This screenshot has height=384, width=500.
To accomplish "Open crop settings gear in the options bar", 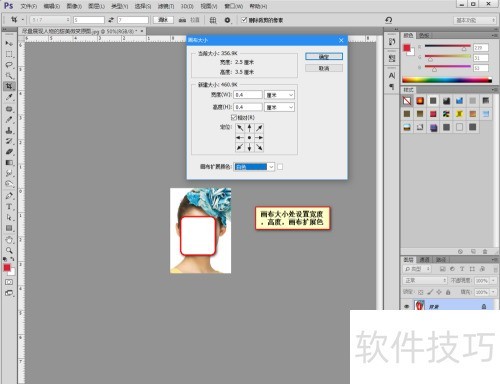I will click(227, 20).
